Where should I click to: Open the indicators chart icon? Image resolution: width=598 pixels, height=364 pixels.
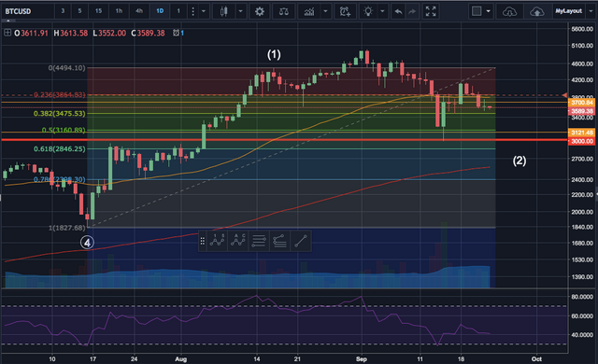[x=309, y=12]
